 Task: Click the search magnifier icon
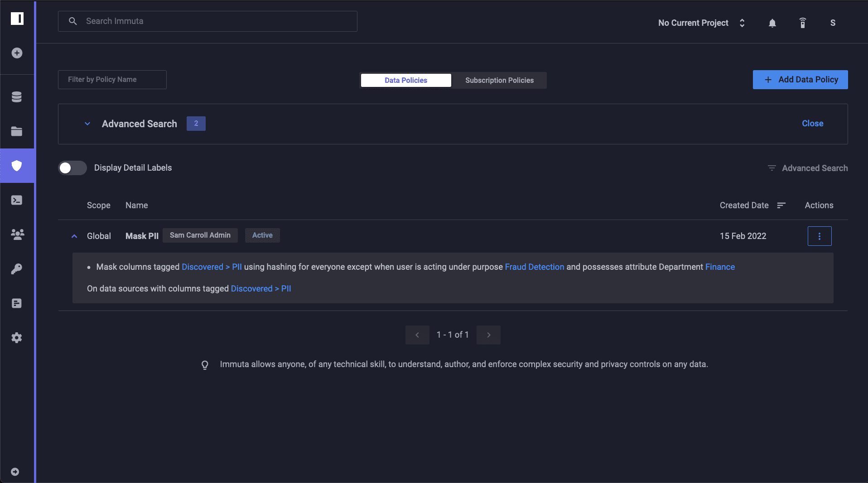point(72,21)
